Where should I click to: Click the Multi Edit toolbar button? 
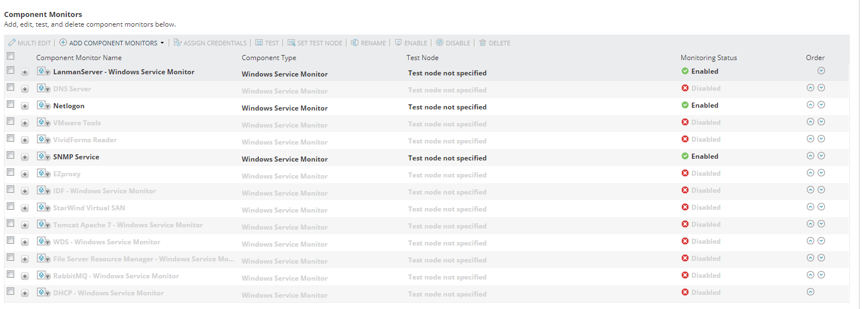(x=29, y=43)
